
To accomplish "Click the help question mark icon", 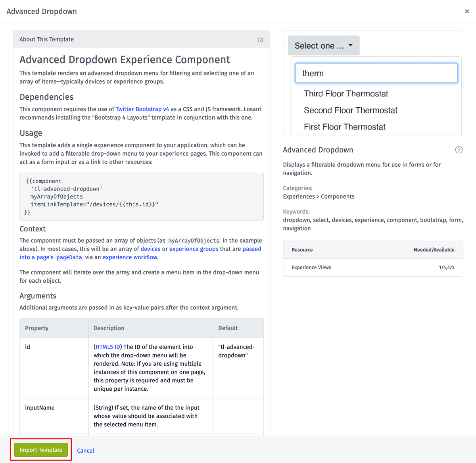I will pyautogui.click(x=459, y=150).
